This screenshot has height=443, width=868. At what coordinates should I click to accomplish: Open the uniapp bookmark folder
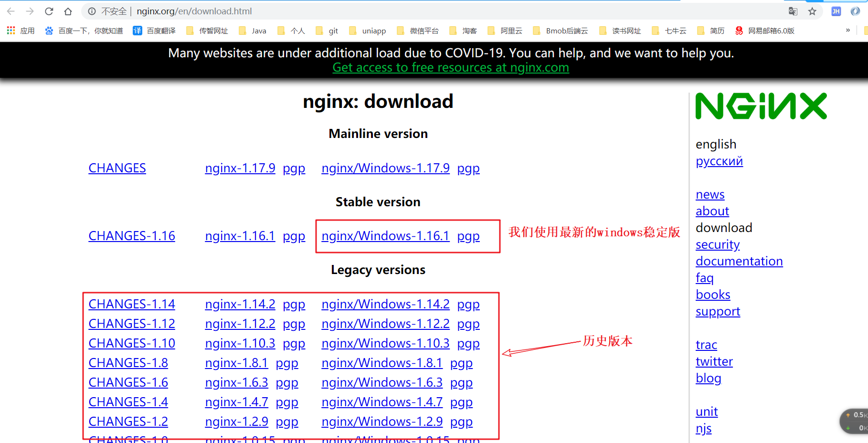368,31
